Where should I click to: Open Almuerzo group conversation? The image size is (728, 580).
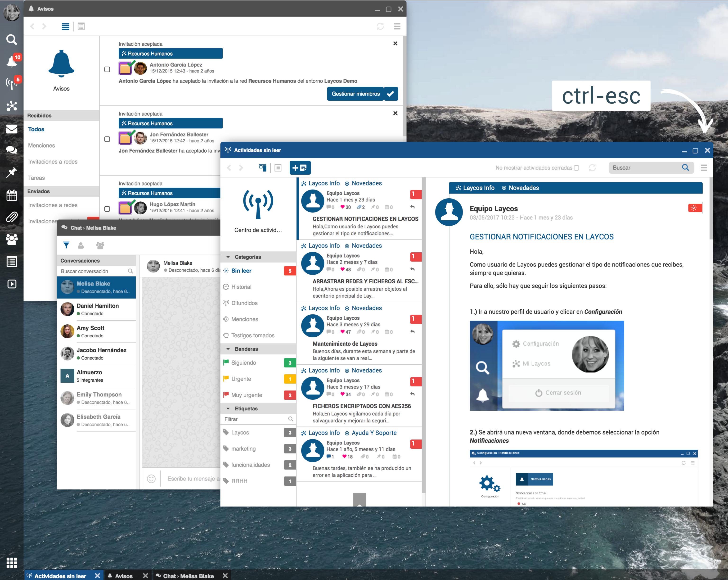tap(96, 376)
